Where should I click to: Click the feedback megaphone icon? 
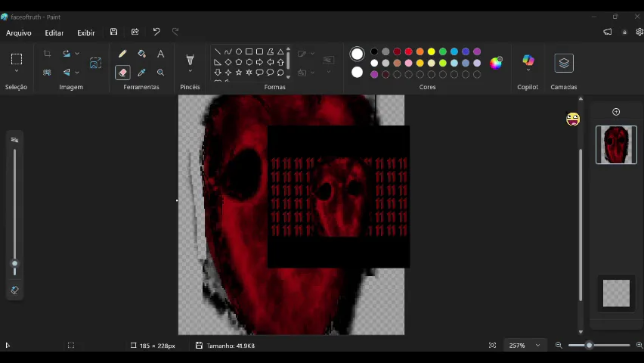point(608,32)
